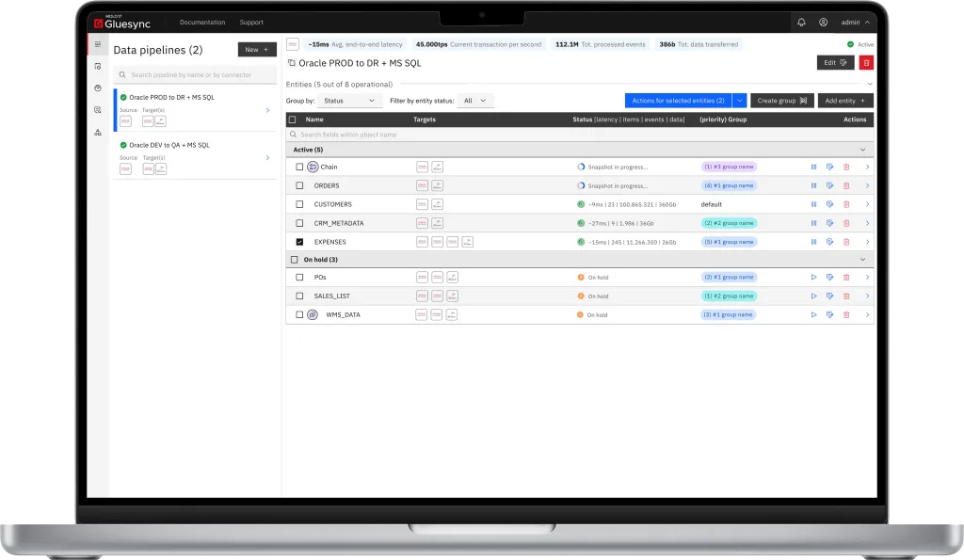Click the user profile icon in header

coord(824,22)
